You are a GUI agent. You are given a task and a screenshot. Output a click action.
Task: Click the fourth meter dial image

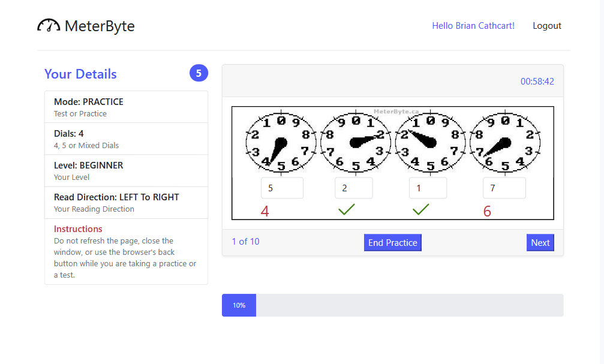pos(505,143)
